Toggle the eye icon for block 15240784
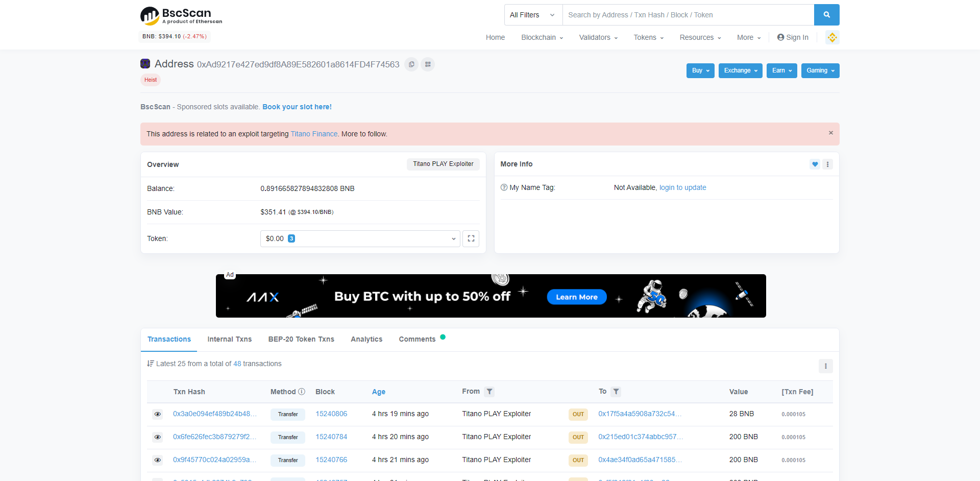980x481 pixels. pyautogui.click(x=158, y=437)
